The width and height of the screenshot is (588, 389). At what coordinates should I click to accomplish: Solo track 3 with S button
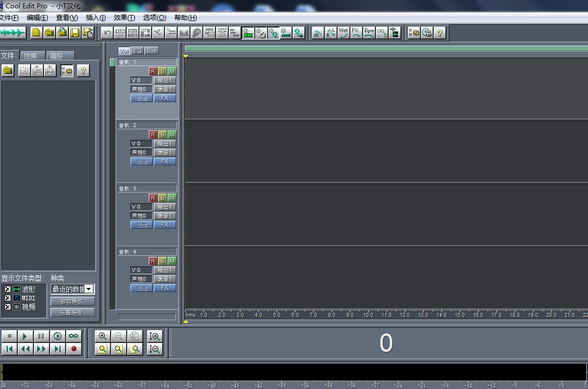(x=162, y=198)
